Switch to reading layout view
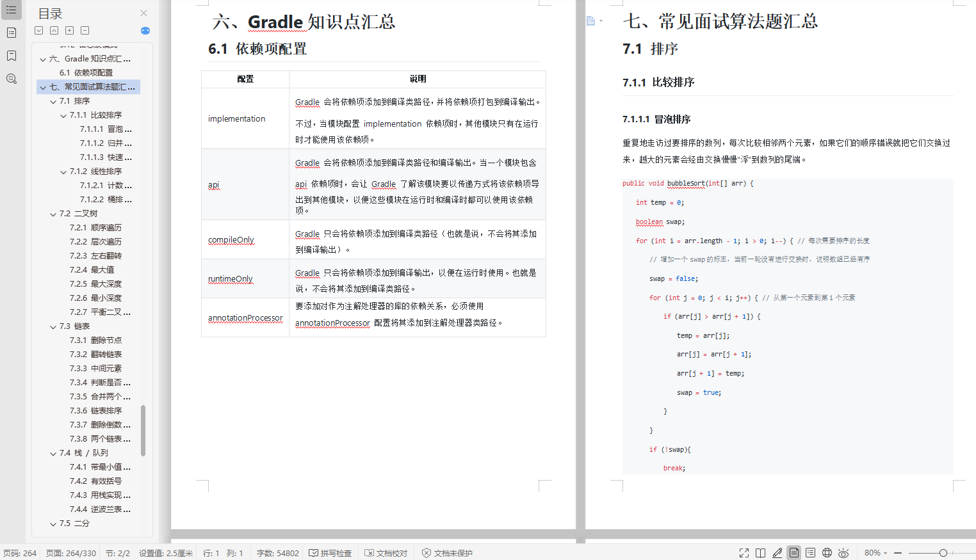 (760, 553)
